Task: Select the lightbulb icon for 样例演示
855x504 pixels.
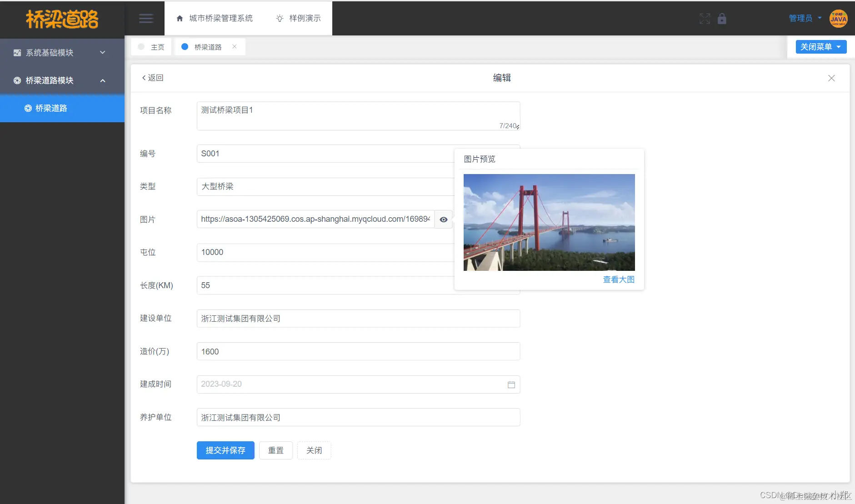Action: [x=280, y=18]
